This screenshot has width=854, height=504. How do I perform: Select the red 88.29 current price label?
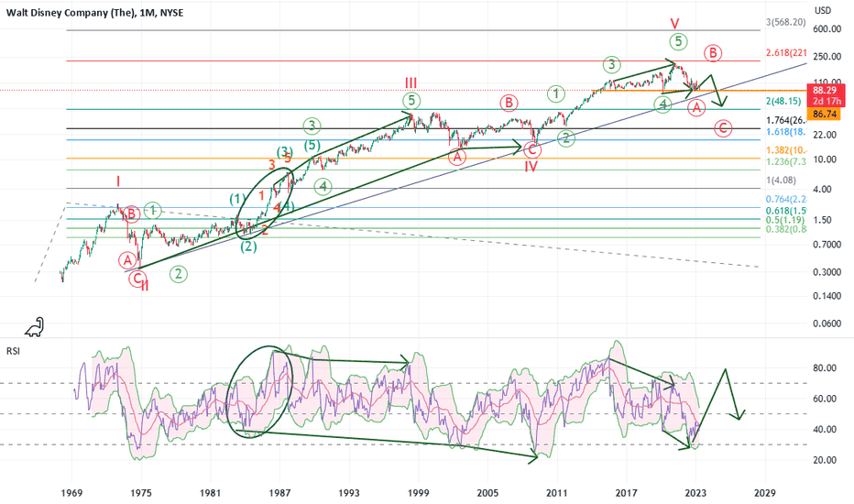tap(825, 91)
